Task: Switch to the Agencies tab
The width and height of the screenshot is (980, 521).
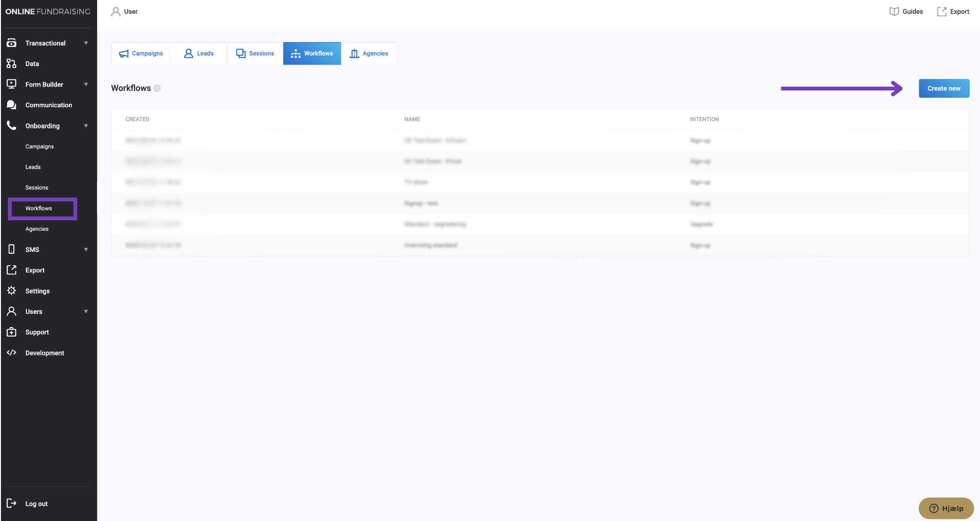Action: [369, 54]
